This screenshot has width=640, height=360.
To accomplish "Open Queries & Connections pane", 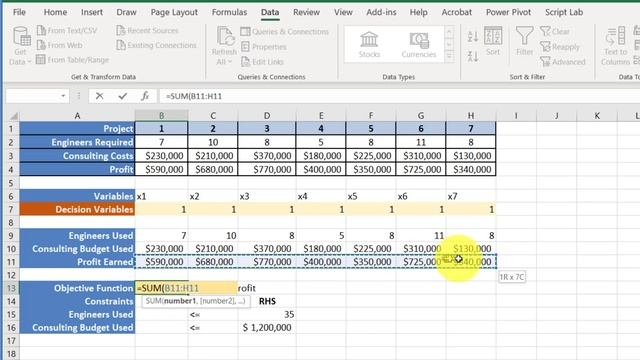I will pos(284,31).
